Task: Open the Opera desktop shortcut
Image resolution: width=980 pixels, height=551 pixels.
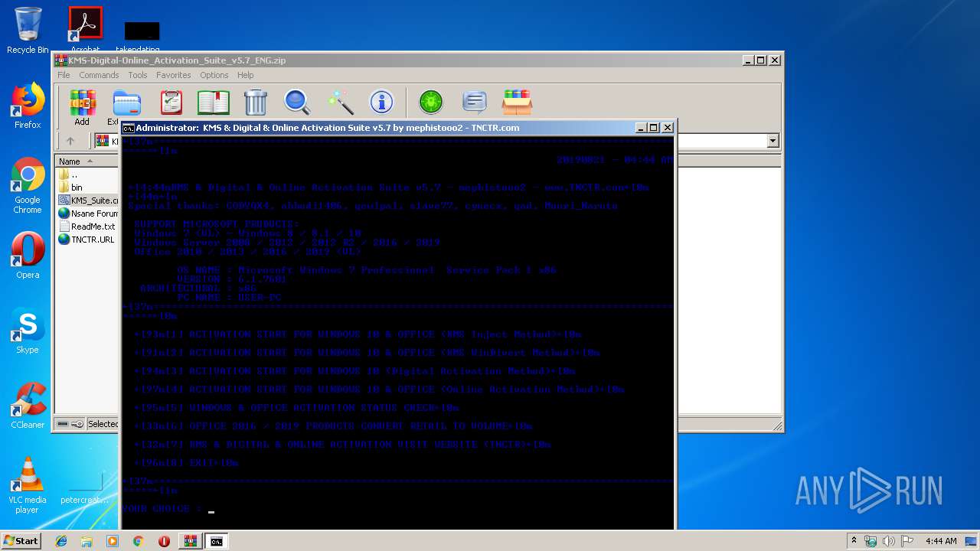Action: [28, 255]
